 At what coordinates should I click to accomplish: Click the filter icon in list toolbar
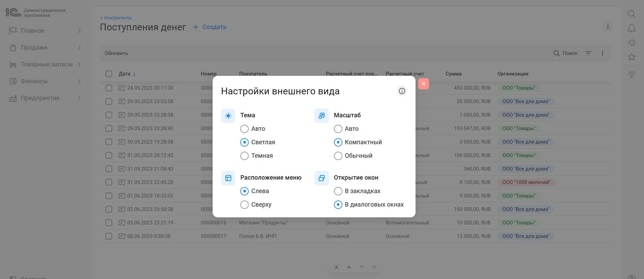pyautogui.click(x=588, y=53)
